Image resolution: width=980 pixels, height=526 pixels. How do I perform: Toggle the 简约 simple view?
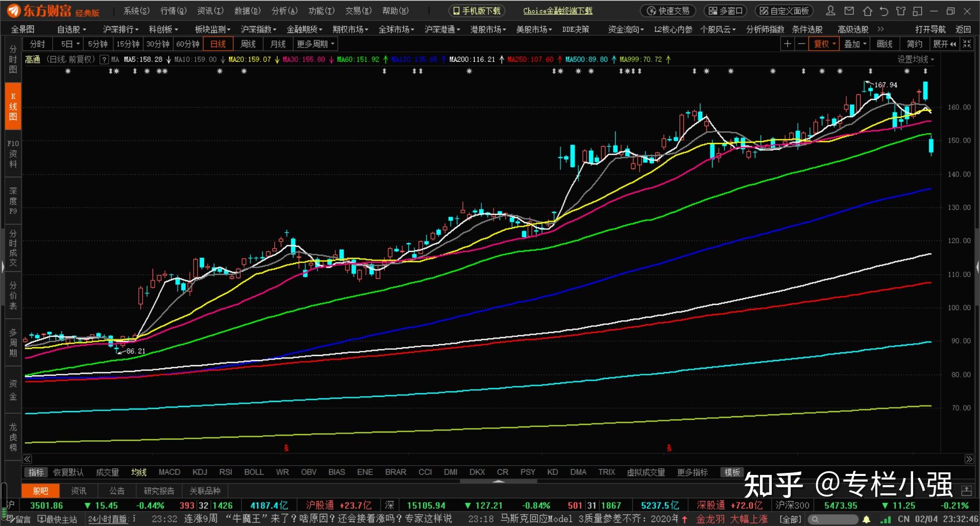coord(914,44)
